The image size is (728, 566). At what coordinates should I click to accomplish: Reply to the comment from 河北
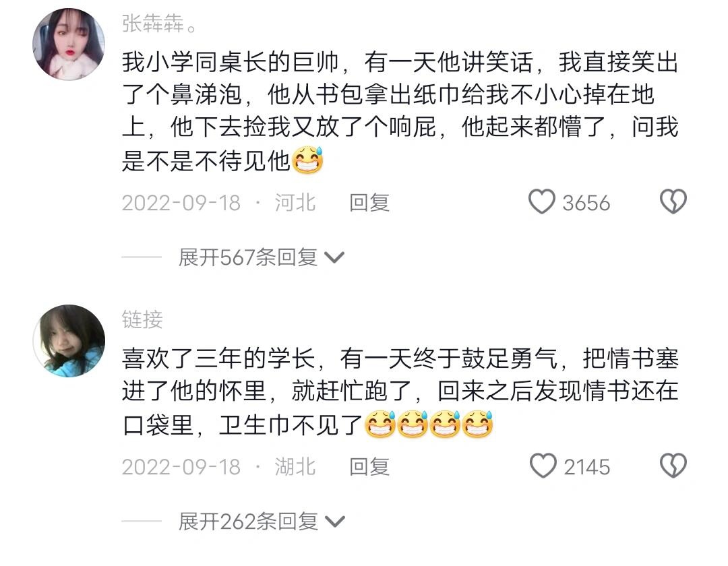click(369, 203)
